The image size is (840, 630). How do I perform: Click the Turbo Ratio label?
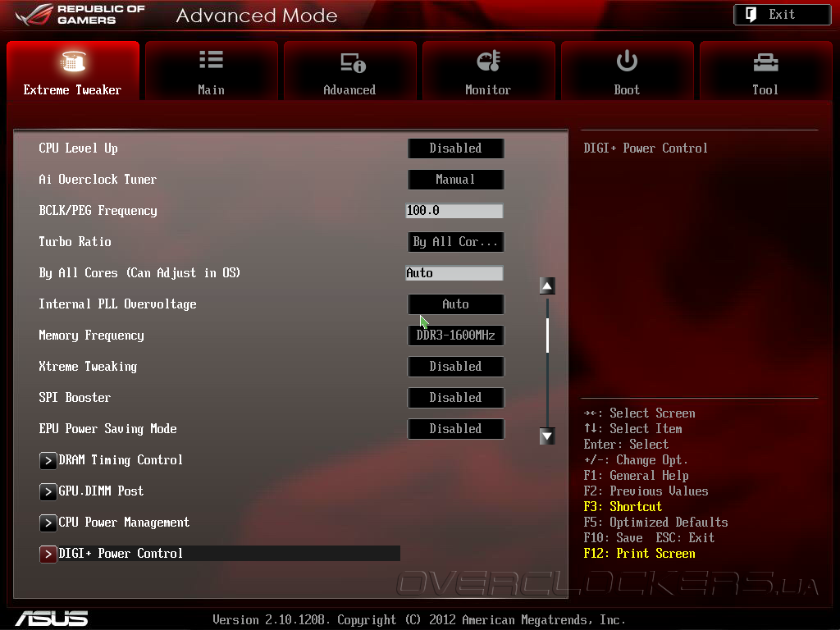75,242
